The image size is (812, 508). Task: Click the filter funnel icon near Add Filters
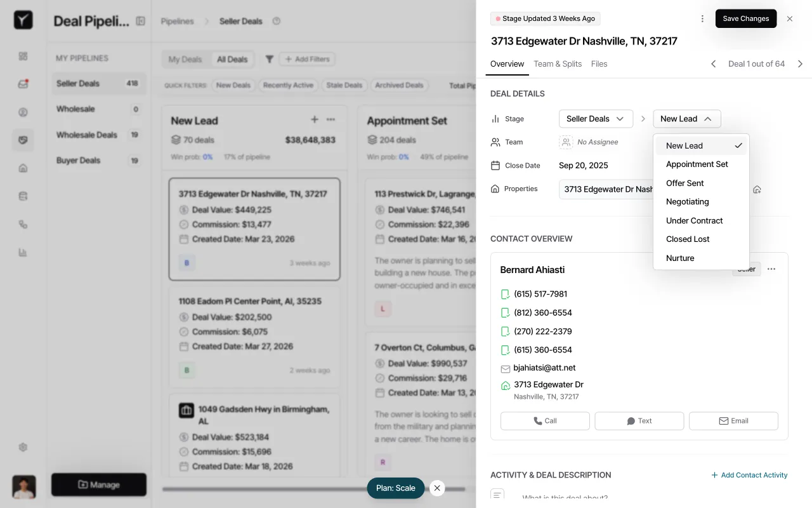point(269,59)
